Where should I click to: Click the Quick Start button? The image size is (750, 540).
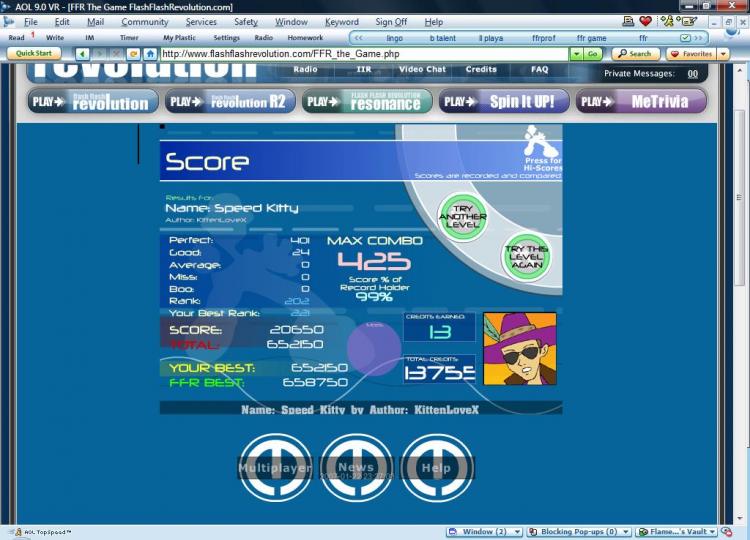(x=34, y=54)
